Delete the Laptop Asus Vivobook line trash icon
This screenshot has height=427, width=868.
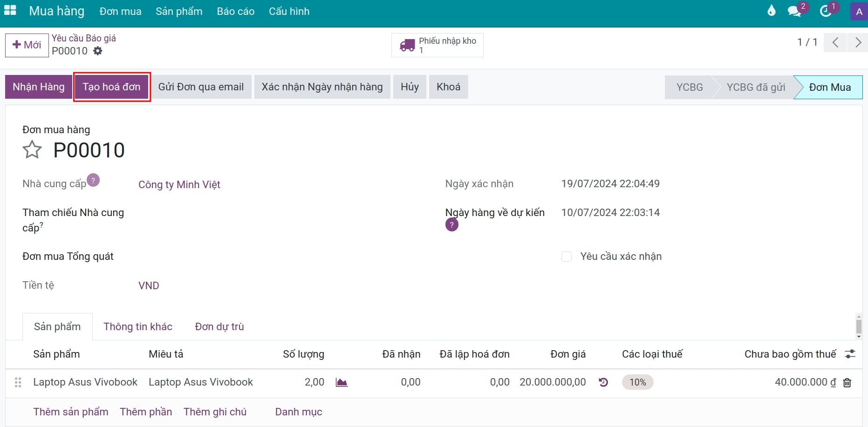847,383
